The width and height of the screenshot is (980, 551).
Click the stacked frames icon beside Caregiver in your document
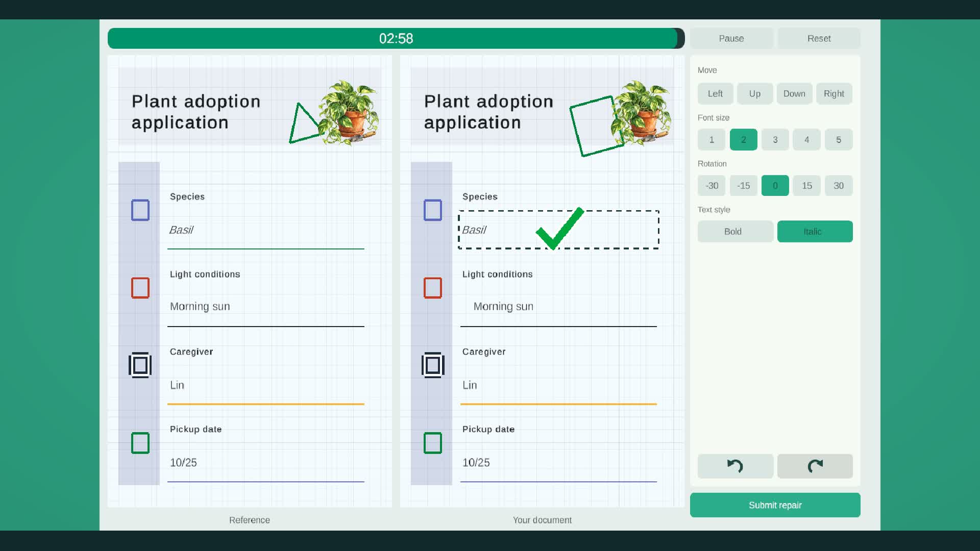pyautogui.click(x=433, y=365)
